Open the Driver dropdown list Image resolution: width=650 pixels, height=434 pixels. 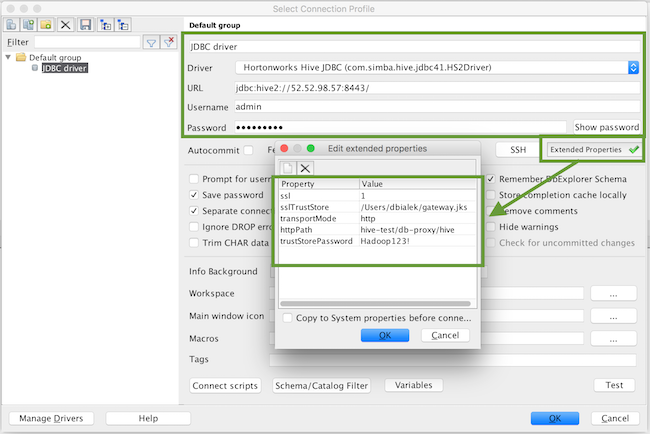click(632, 67)
